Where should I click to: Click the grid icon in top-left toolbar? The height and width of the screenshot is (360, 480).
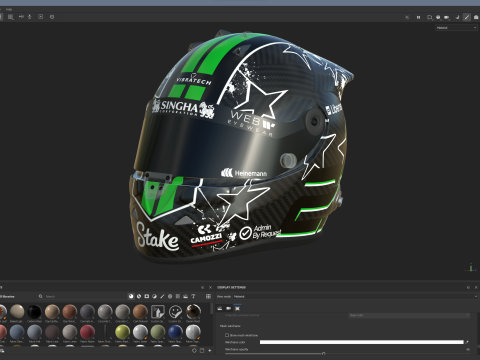(11, 17)
